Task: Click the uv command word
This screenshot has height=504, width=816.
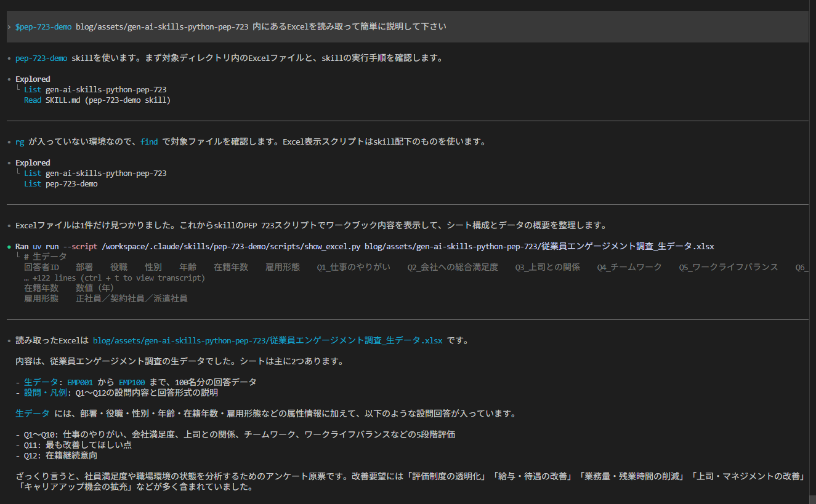Action: pyautogui.click(x=37, y=246)
